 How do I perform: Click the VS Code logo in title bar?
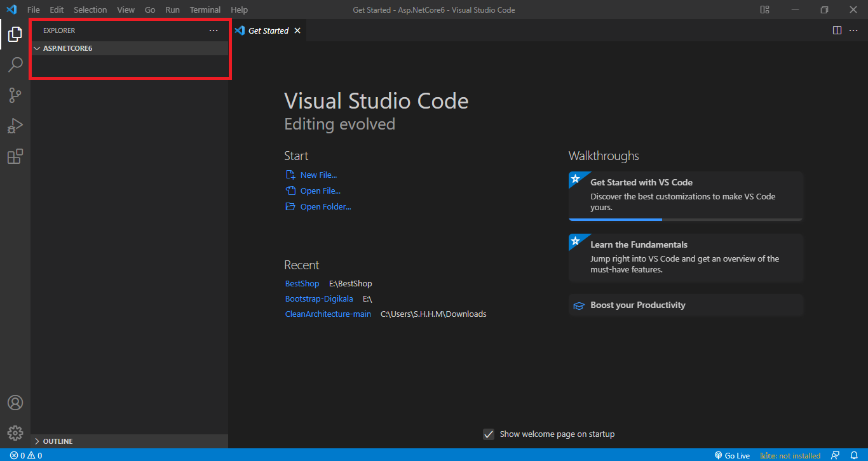[11, 10]
